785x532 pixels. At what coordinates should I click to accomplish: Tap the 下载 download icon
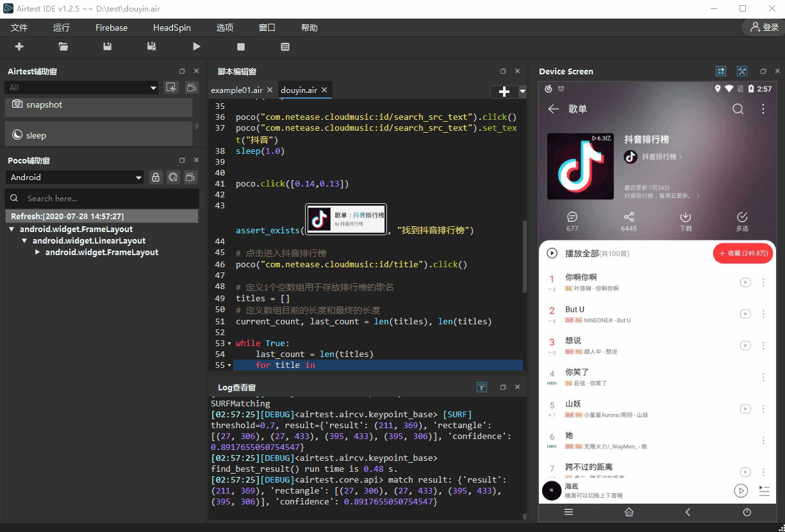click(686, 222)
